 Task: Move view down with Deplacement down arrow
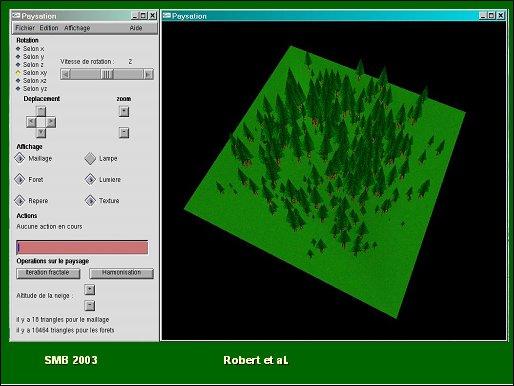pyautogui.click(x=41, y=133)
